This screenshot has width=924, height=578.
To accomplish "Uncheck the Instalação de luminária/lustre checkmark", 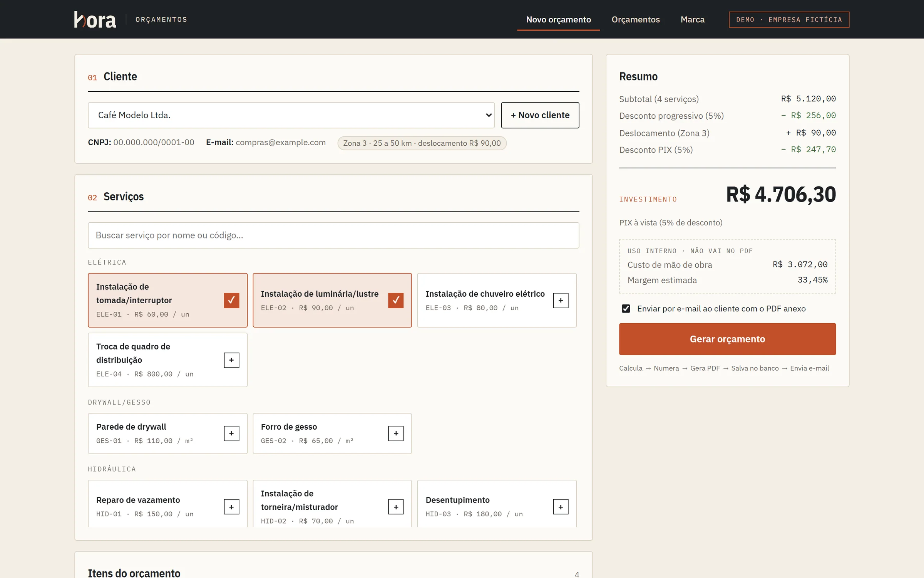I will point(396,301).
